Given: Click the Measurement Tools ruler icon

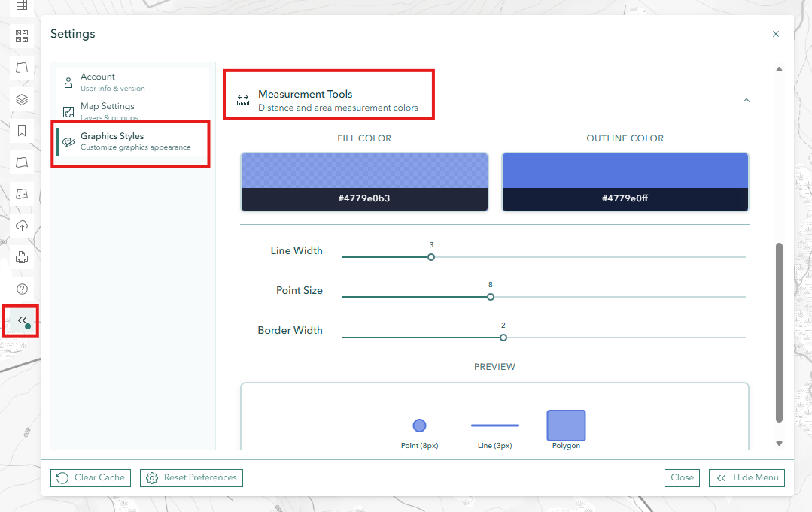Looking at the screenshot, I should coord(242,98).
